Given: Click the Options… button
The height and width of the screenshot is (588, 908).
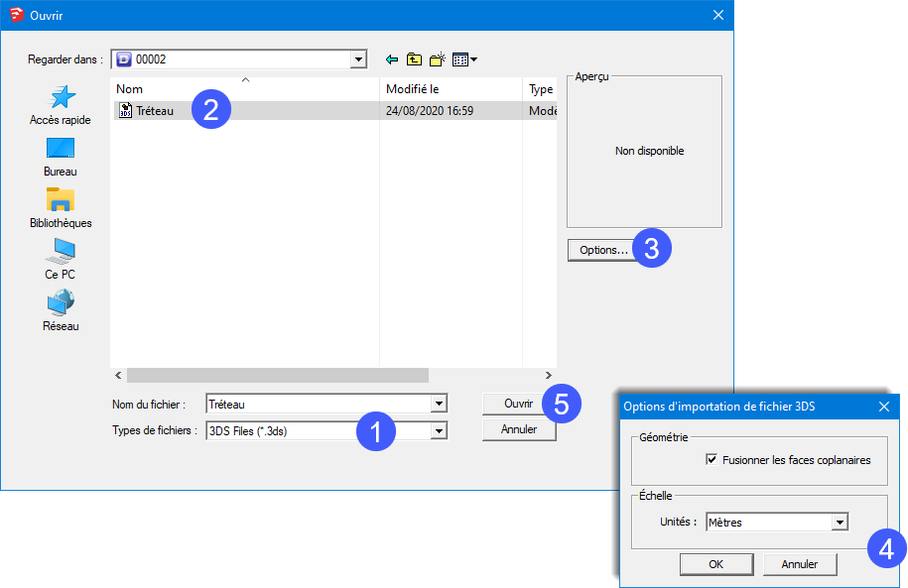Looking at the screenshot, I should 602,250.
